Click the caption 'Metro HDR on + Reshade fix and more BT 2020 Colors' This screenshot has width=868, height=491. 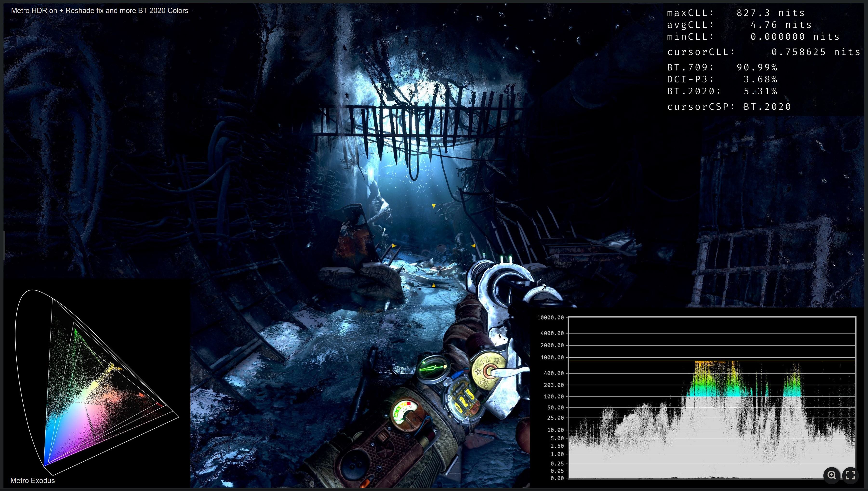(99, 10)
